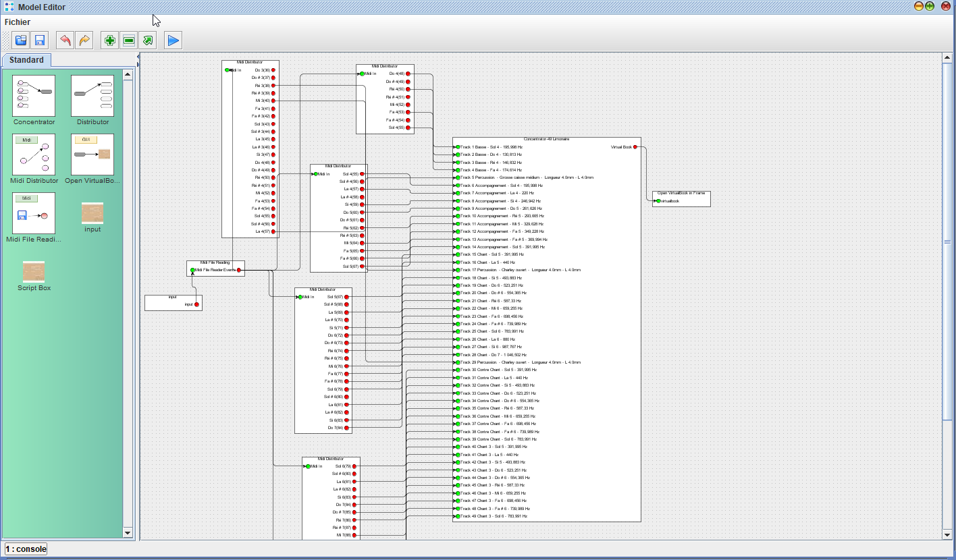Click the green plus zoom-in icon
The image size is (956, 560).
point(110,40)
